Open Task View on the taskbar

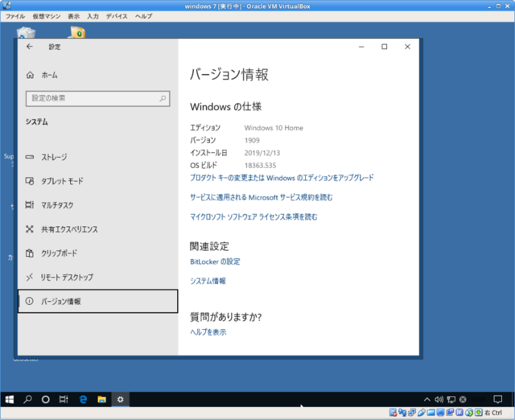[64, 399]
